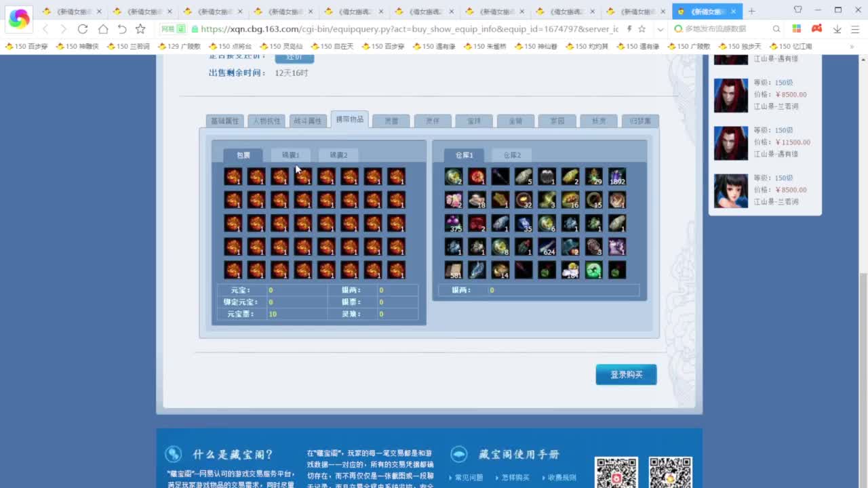Open the 锦囊1 sub-tab
This screenshot has height=488, width=868.
click(291, 155)
